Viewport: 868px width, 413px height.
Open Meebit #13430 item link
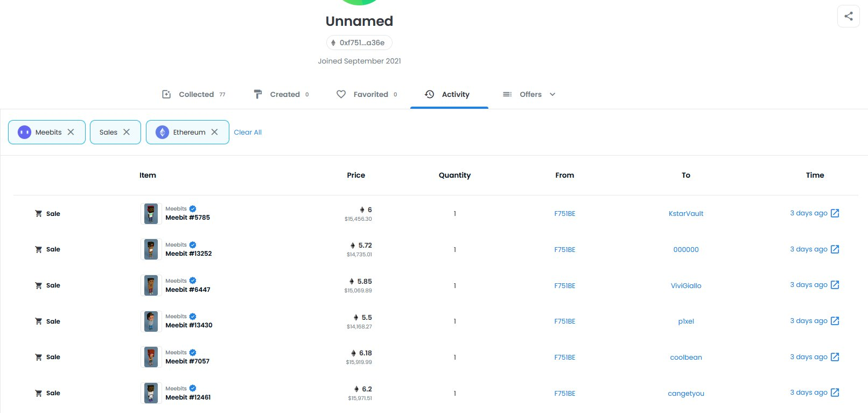[x=189, y=325]
